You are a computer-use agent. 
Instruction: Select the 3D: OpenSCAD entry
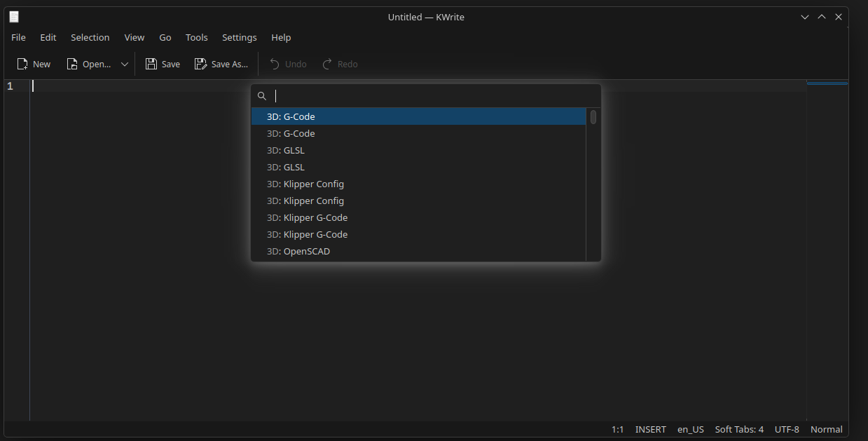pyautogui.click(x=298, y=251)
